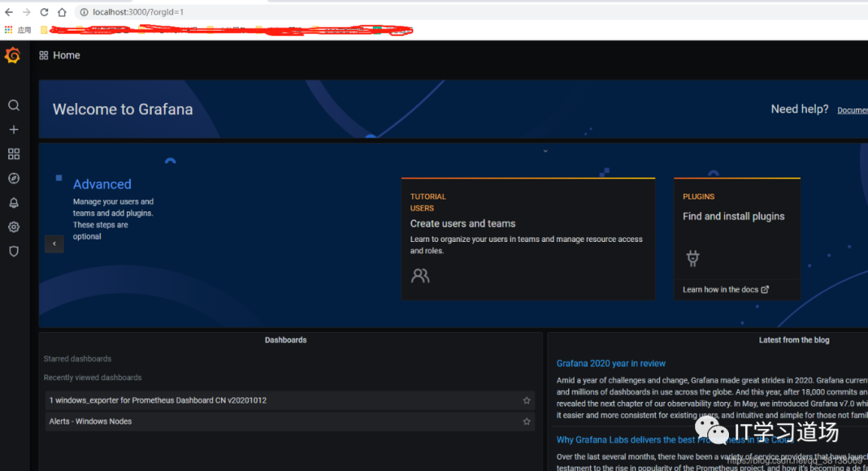Open the Server Admin shield icon
The width and height of the screenshot is (868, 471).
(x=14, y=252)
